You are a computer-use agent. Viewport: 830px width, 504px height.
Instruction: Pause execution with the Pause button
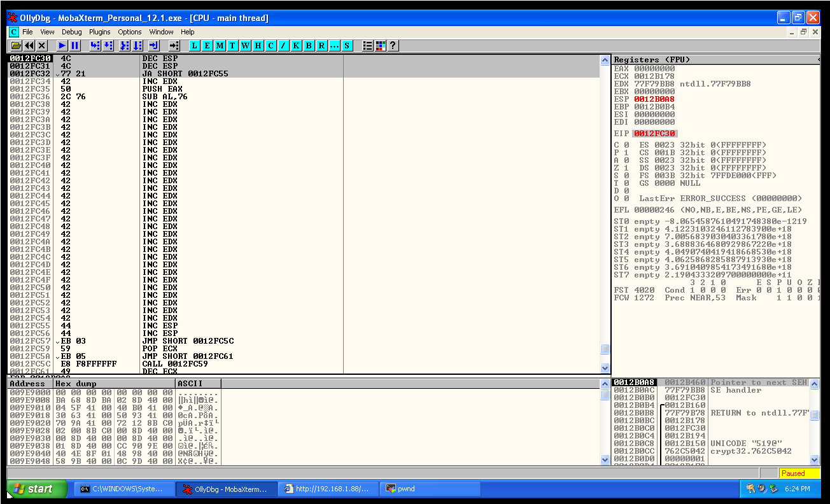coord(75,46)
